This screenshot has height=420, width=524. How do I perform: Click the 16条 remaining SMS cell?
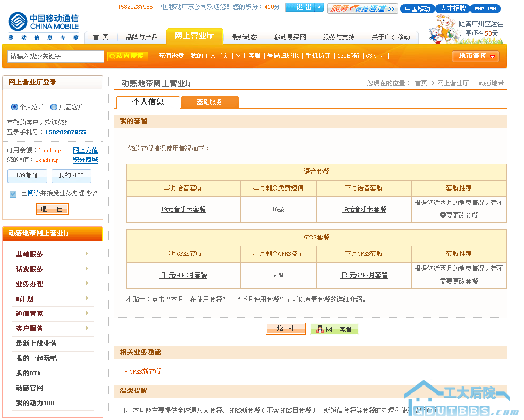tap(278, 209)
